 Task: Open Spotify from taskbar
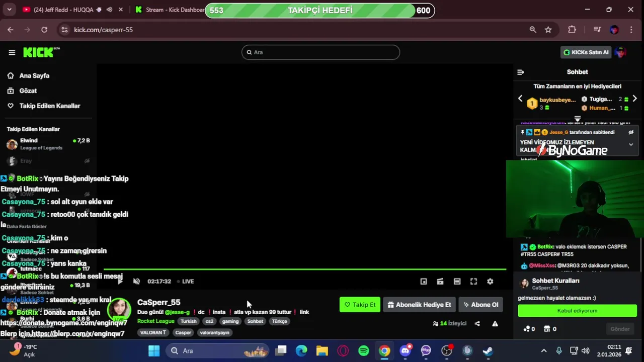363,351
